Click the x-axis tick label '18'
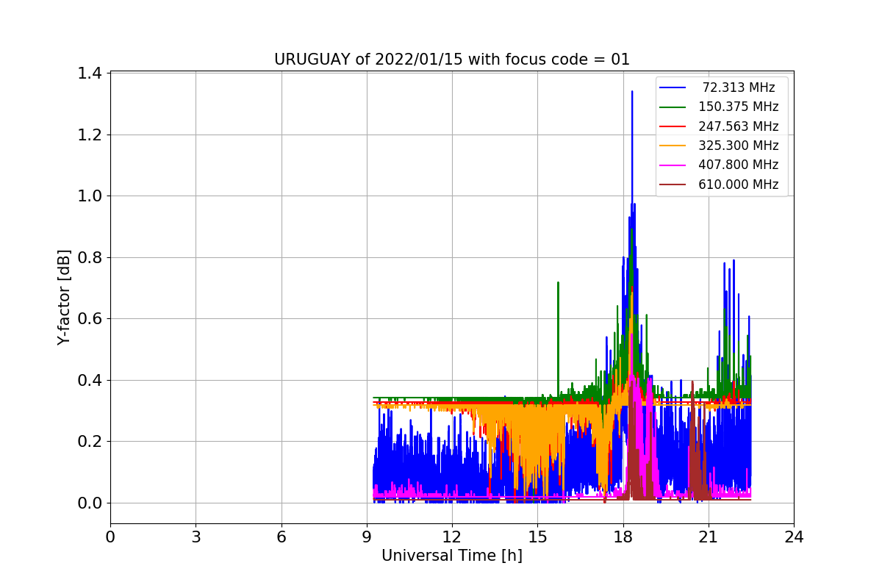 [x=623, y=537]
